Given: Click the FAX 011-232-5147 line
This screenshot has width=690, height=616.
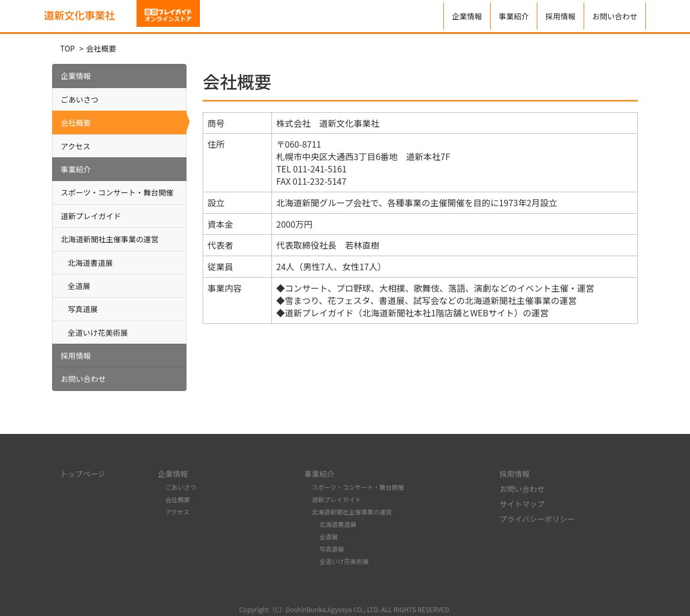Looking at the screenshot, I should pos(311,182).
